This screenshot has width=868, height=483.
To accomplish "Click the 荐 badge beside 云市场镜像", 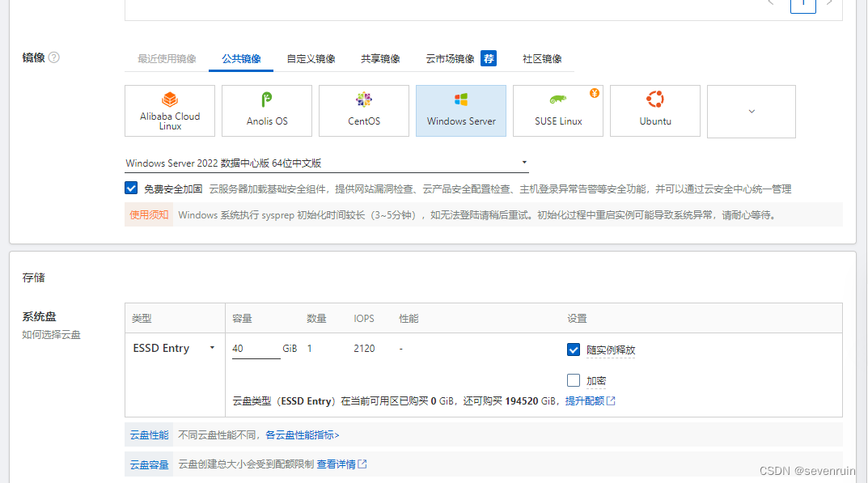I will click(489, 58).
